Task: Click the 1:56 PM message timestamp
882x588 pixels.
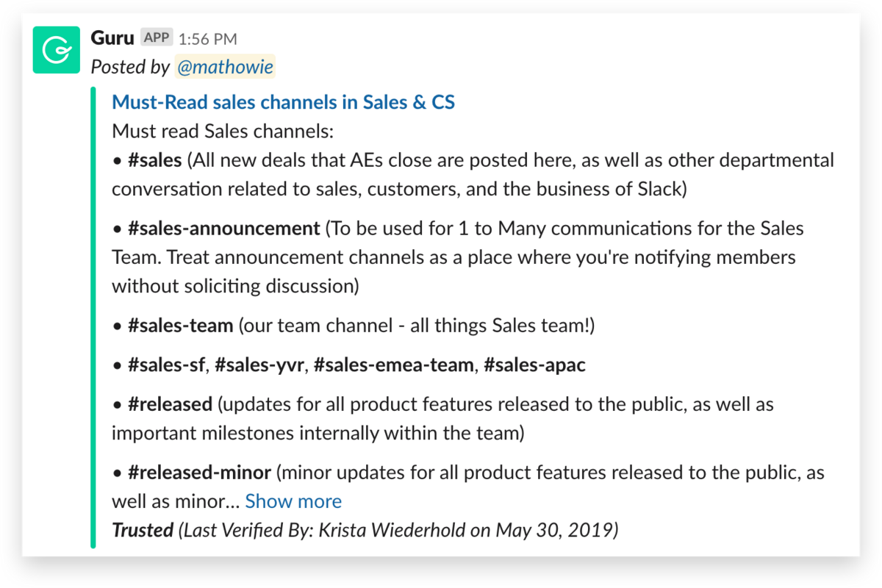Action: [x=208, y=39]
